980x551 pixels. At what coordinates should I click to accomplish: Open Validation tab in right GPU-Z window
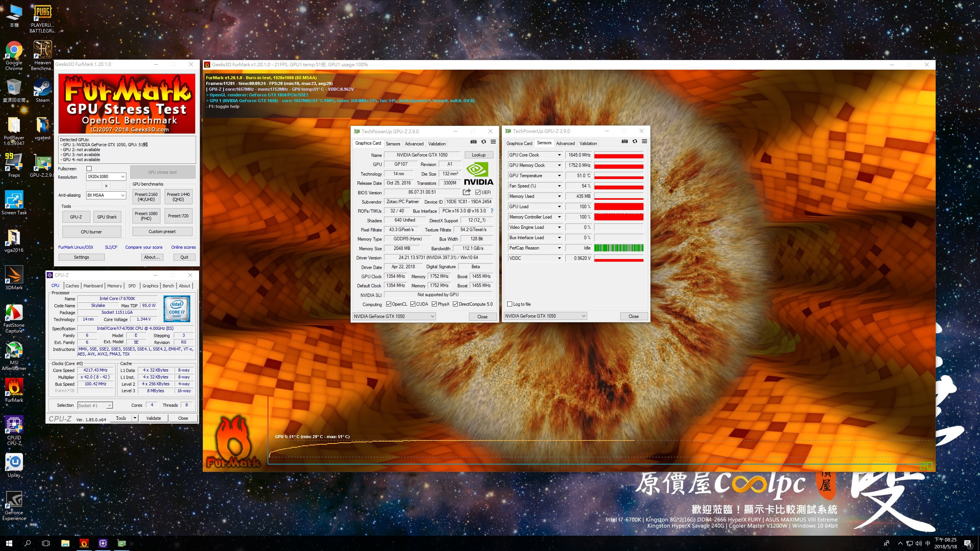(x=588, y=143)
